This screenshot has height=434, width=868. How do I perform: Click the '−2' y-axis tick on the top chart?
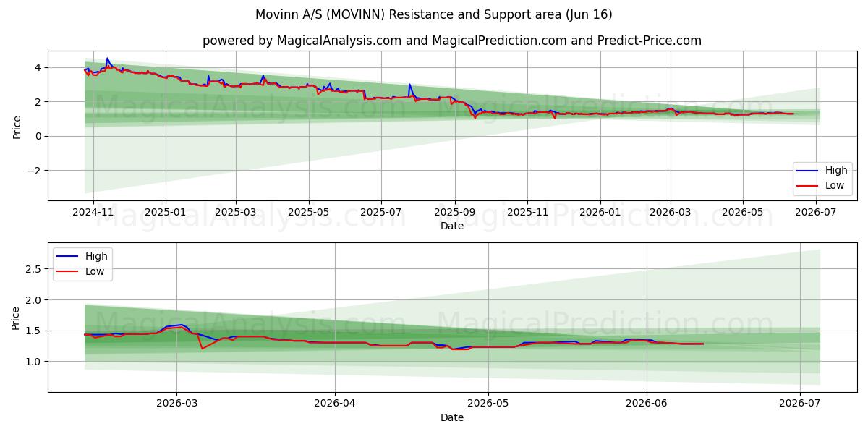pos(33,171)
